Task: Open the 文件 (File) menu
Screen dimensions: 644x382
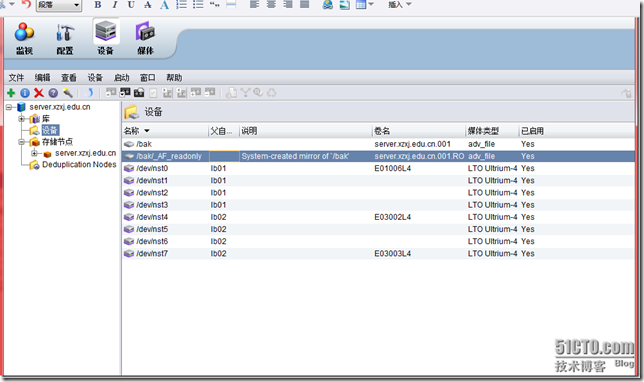Action: (16, 78)
